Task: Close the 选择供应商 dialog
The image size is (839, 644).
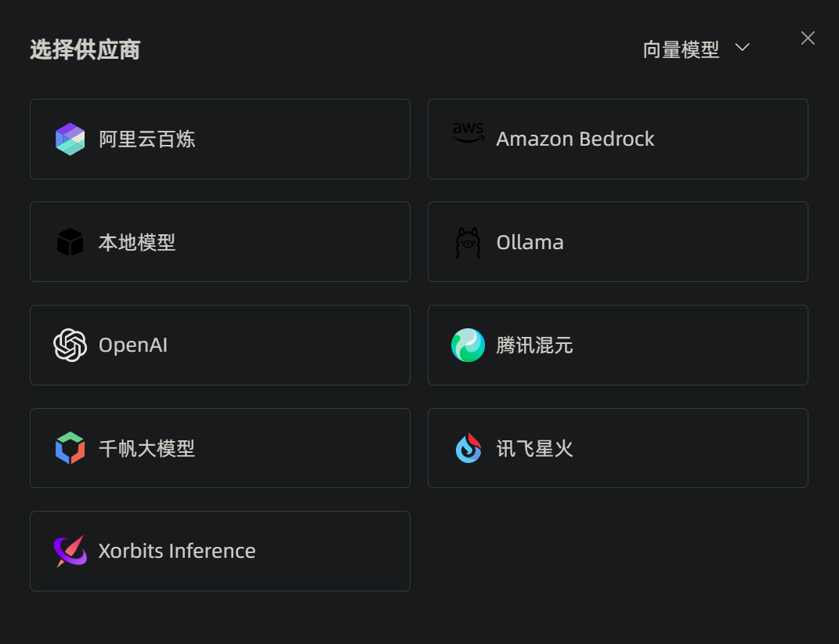Action: (808, 38)
